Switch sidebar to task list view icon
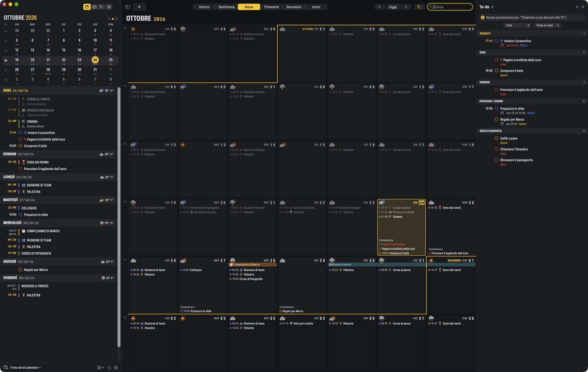This screenshot has width=588, height=372. point(102,7)
